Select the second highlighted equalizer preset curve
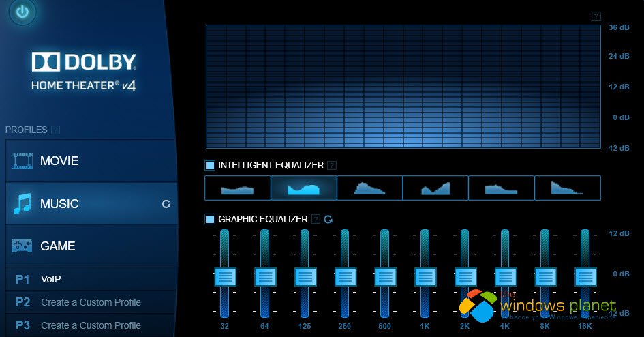 pyautogui.click(x=304, y=188)
